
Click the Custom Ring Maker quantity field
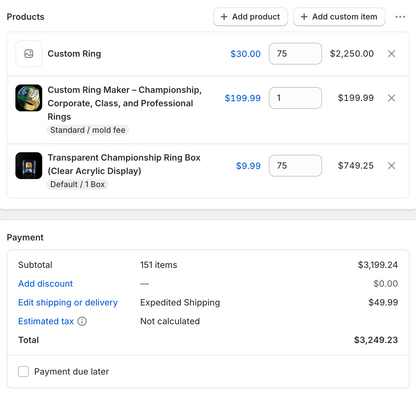pyautogui.click(x=295, y=98)
